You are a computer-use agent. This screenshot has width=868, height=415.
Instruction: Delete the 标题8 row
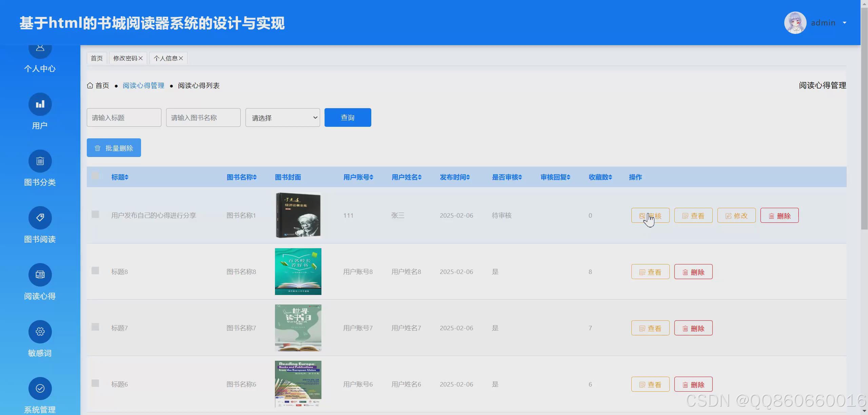pos(693,272)
